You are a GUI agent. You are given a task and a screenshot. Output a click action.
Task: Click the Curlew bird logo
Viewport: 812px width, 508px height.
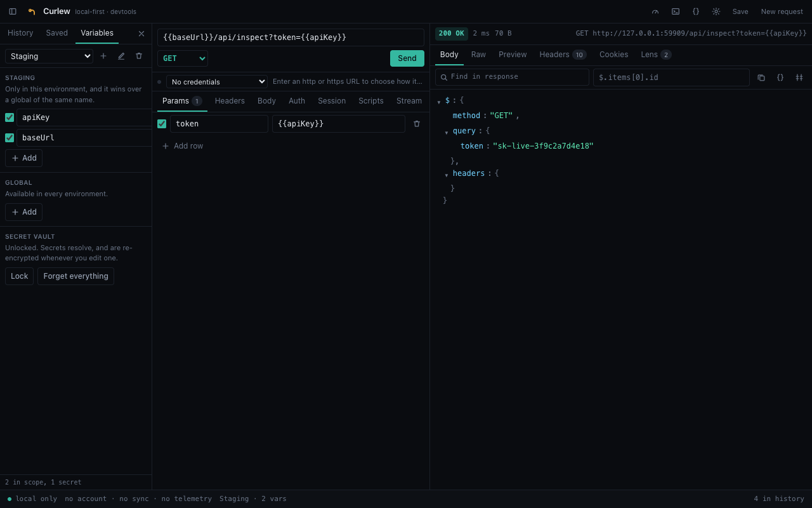32,11
